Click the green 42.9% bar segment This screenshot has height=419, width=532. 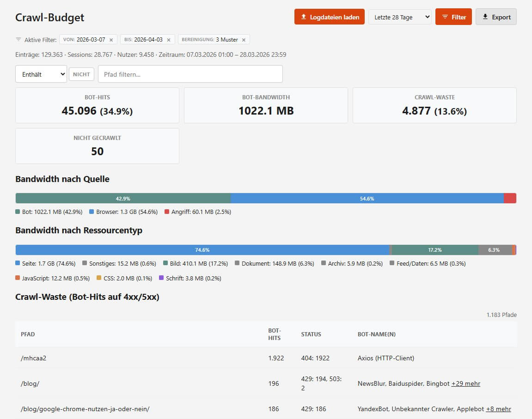click(x=122, y=198)
